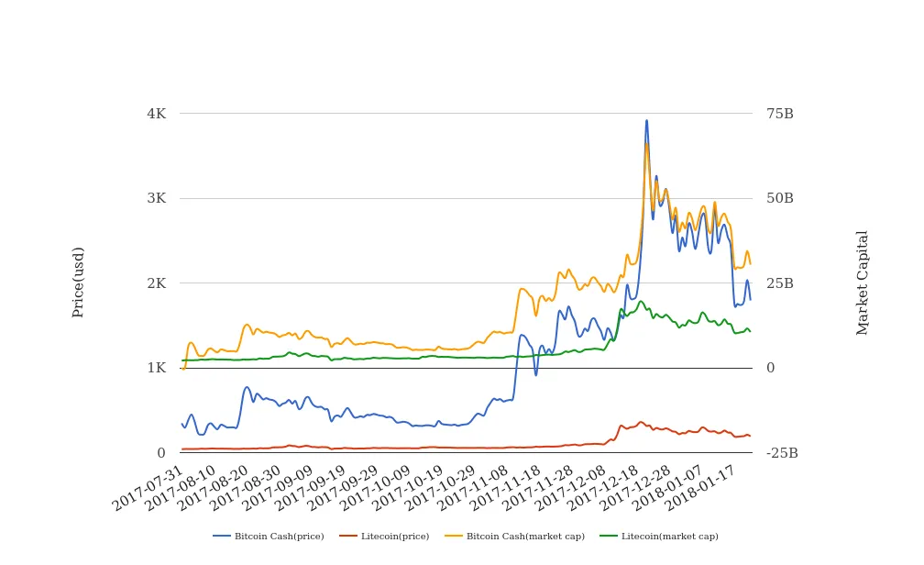The height and width of the screenshot is (565, 924).
Task: Toggle the Bitcoin Cash(price) legend label
Action: 279,536
